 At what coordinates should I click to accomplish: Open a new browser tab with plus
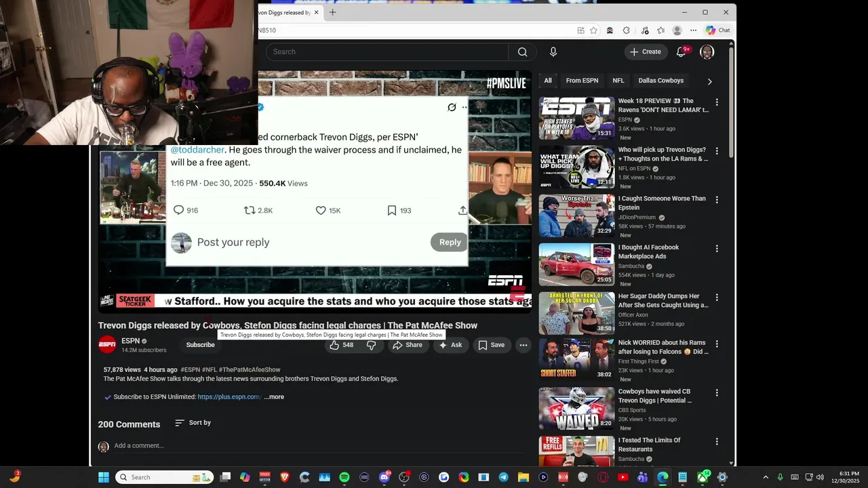point(333,12)
